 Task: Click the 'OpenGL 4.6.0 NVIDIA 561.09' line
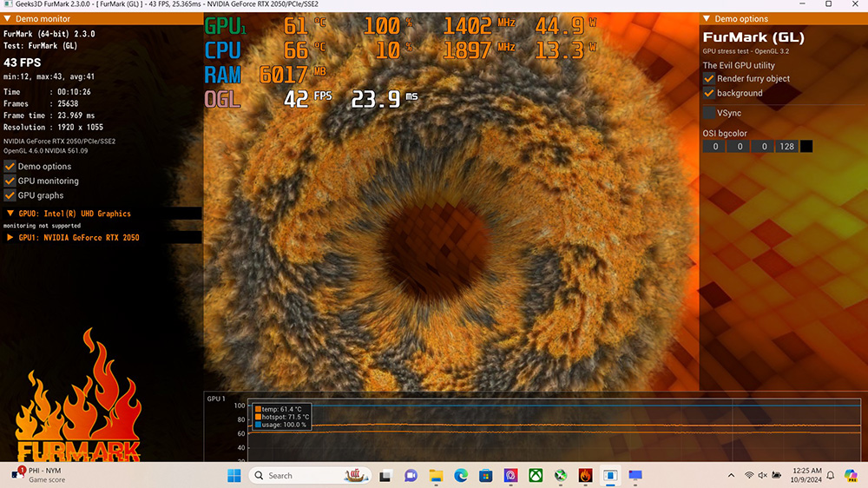[45, 151]
